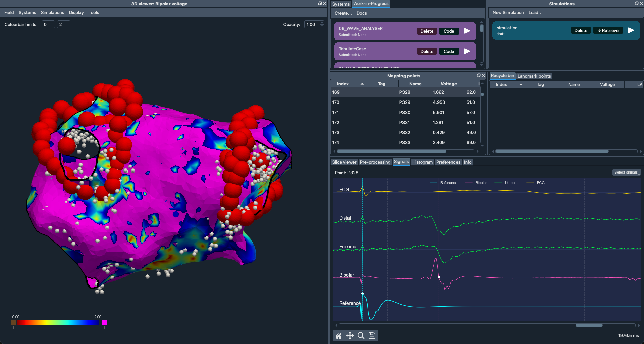The image size is (644, 344).
Task: Undock the Simulations panel
Action: [637, 4]
